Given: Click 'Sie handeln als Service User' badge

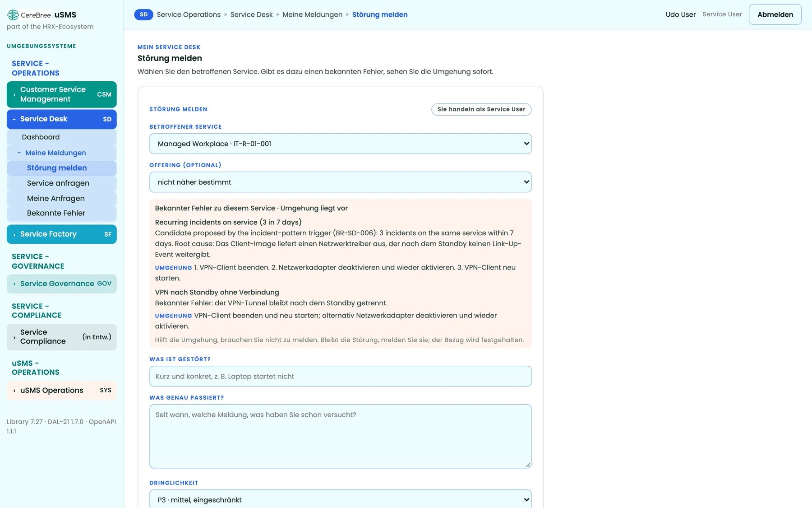Looking at the screenshot, I should coord(481,109).
